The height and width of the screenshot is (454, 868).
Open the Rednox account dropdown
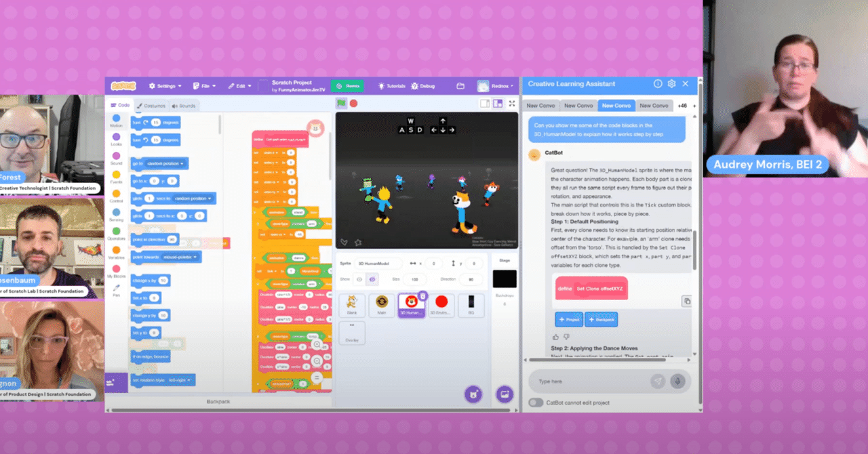pos(496,86)
